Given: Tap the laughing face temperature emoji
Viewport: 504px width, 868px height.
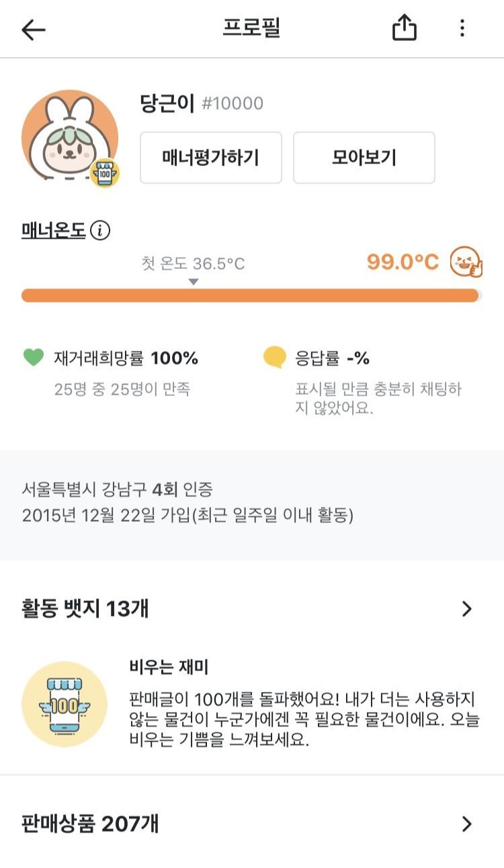Looking at the screenshot, I should pos(466,262).
